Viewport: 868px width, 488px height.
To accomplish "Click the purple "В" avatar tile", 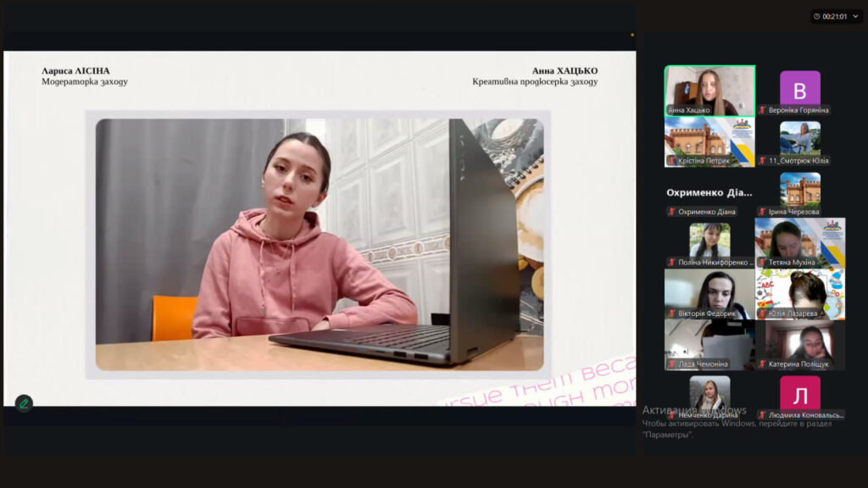I will pyautogui.click(x=799, y=88).
